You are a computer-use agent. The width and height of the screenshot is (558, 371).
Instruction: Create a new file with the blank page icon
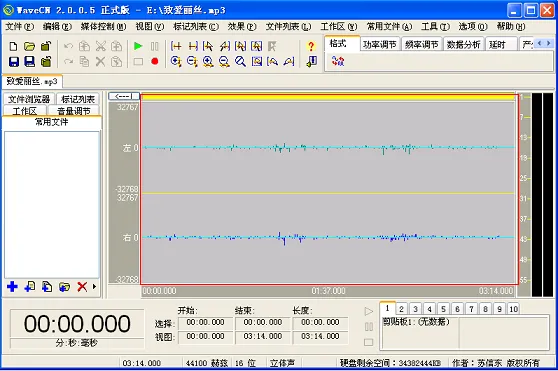pos(14,46)
